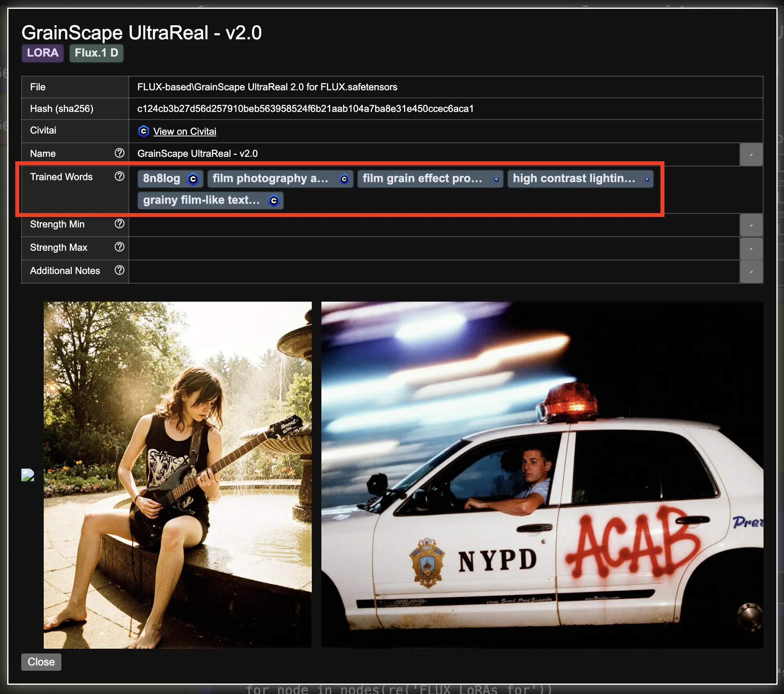Screen dimensions: 784x694
Task: Open the NYPD police car preview image
Action: point(542,475)
